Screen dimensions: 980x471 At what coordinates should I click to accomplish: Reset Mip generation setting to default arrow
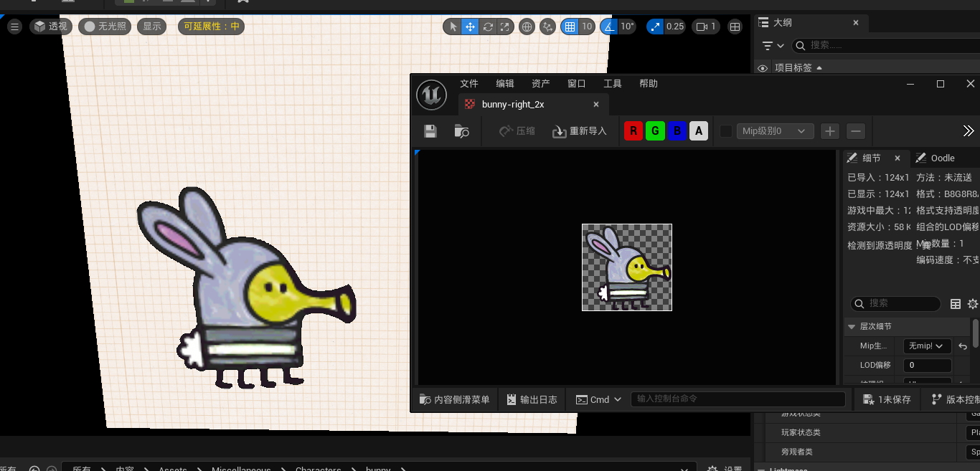point(963,346)
